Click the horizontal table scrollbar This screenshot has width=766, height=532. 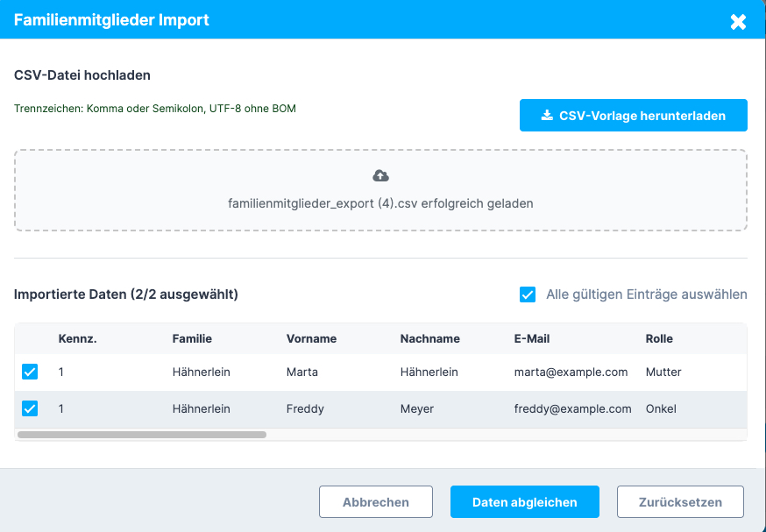point(141,434)
